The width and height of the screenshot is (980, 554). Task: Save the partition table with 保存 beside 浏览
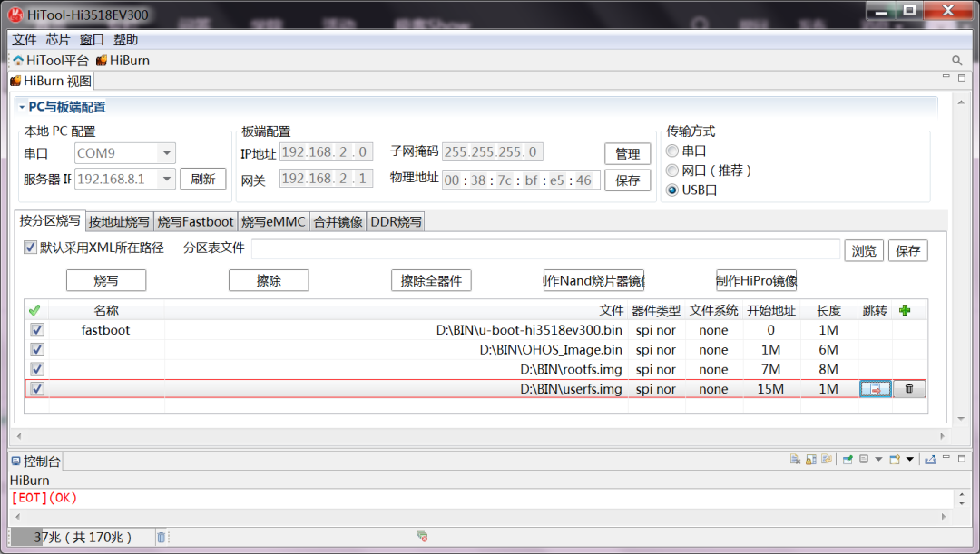pos(907,250)
